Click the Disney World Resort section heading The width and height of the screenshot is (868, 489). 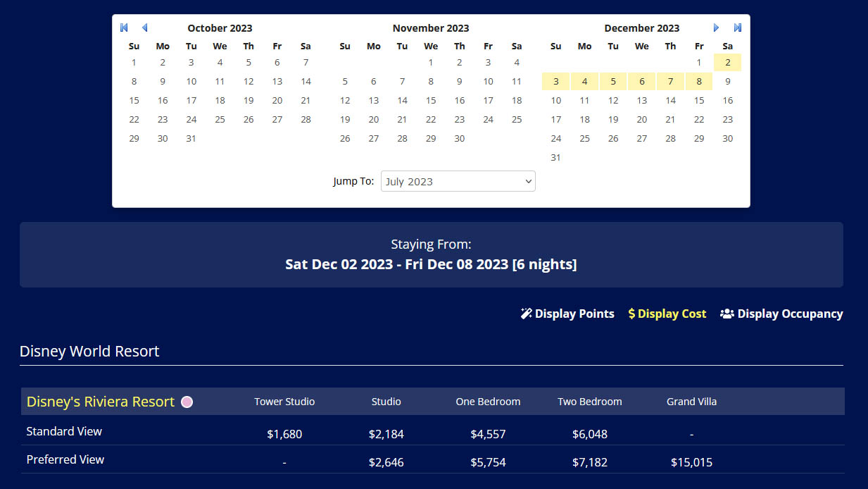click(x=89, y=351)
